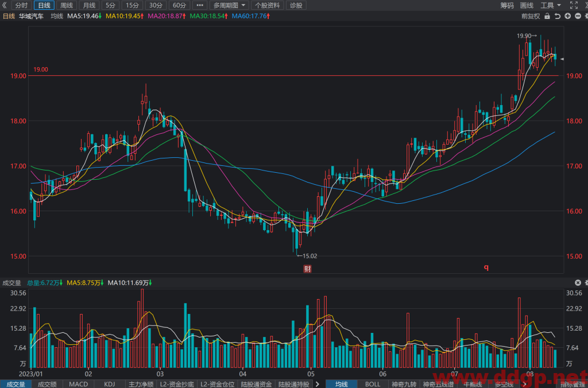588x388 pixels.
Task: Open 筹码 chip distribution panel
Action: 506,5
